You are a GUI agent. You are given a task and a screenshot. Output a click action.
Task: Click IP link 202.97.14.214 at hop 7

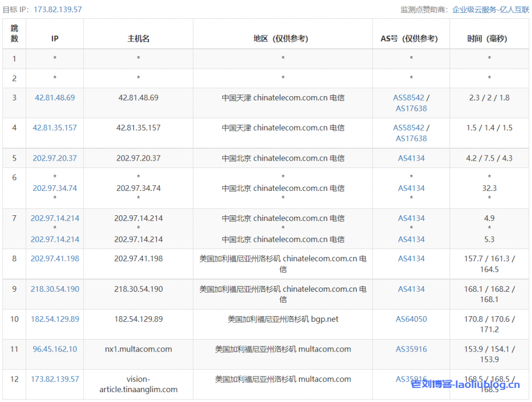(54, 218)
